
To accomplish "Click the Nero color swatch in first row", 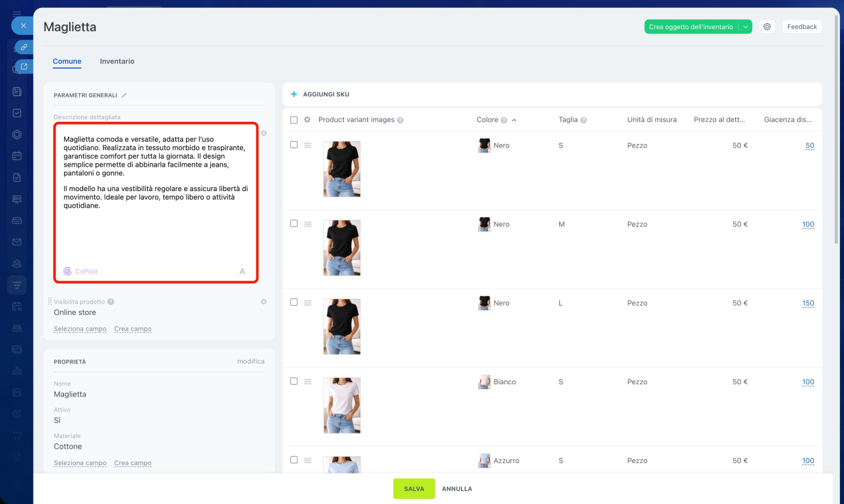I will tap(484, 146).
